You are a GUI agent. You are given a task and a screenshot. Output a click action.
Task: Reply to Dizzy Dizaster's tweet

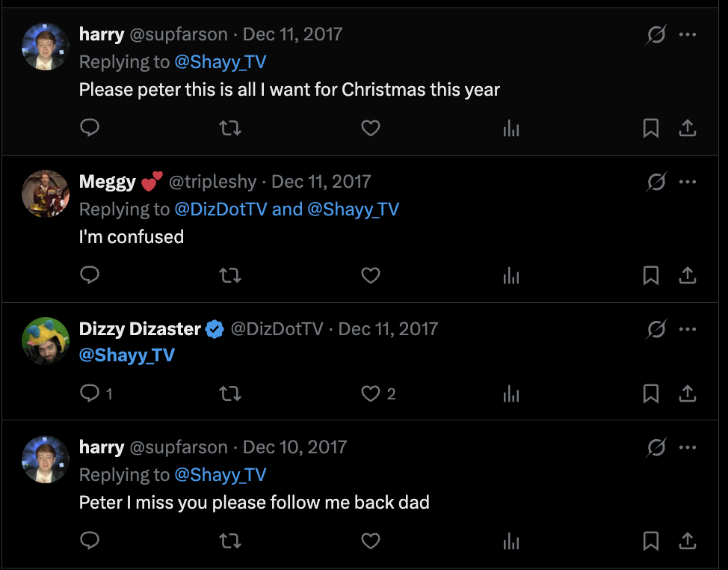tap(90, 393)
